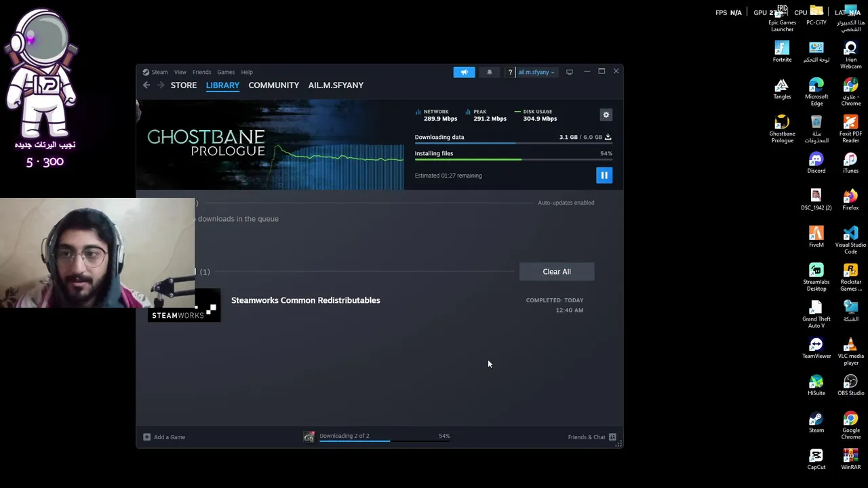Open the DSC_1942 (2) image file
This screenshot has width=868, height=488.
pos(816,200)
